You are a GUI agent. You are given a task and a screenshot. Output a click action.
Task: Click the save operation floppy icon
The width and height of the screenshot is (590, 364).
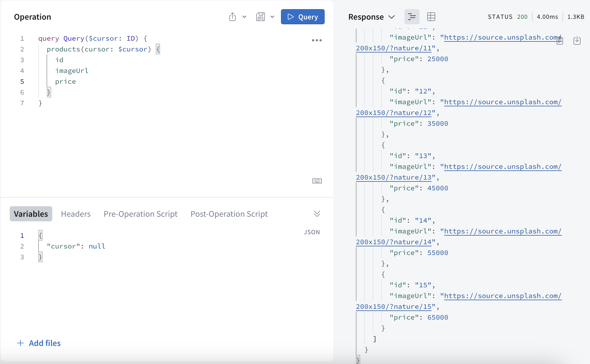click(x=260, y=17)
